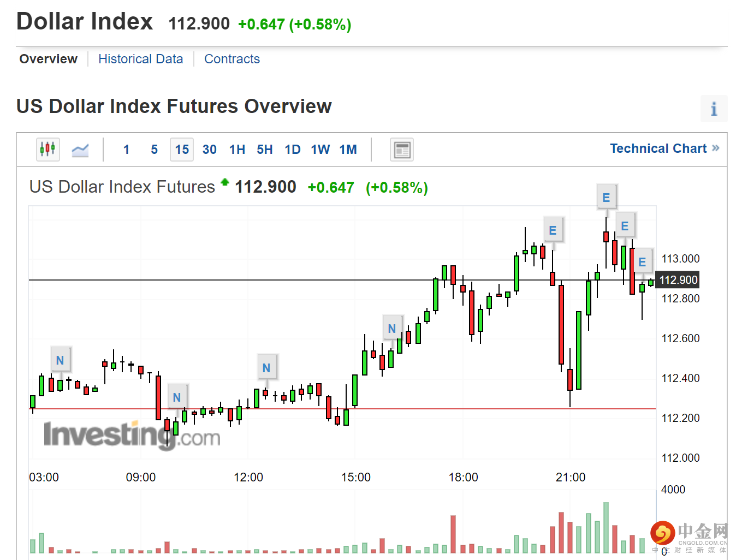
Task: Go to the Overview tab
Action: [x=49, y=59]
